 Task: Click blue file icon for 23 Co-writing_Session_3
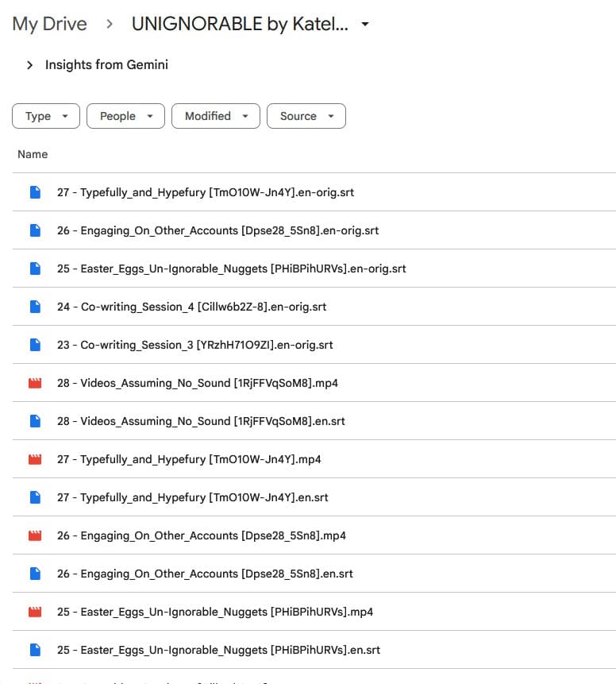(x=35, y=345)
